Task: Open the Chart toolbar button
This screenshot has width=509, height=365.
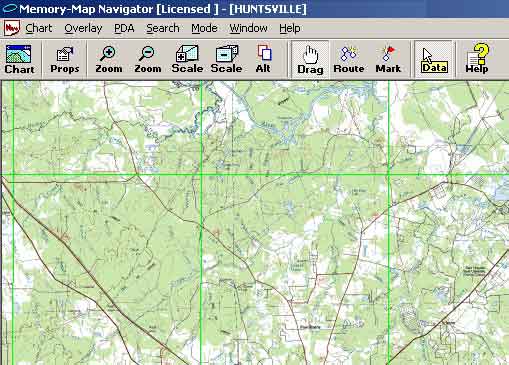Action: click(x=19, y=60)
